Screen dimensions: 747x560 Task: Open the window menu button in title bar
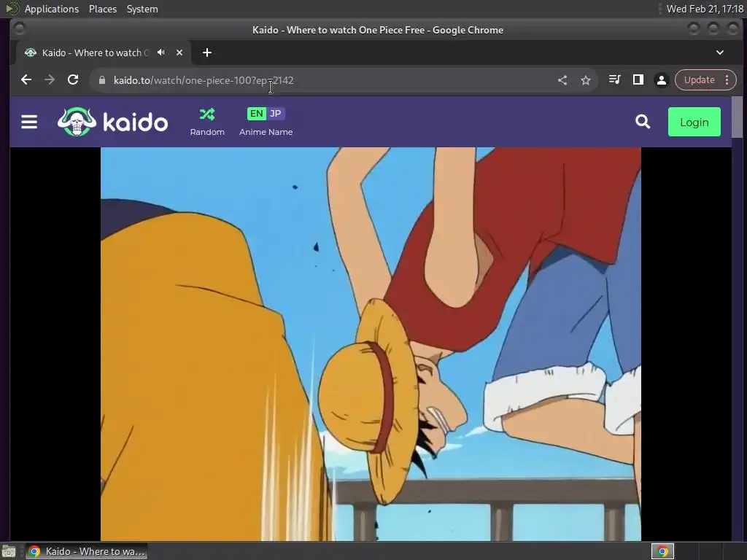pos(20,29)
